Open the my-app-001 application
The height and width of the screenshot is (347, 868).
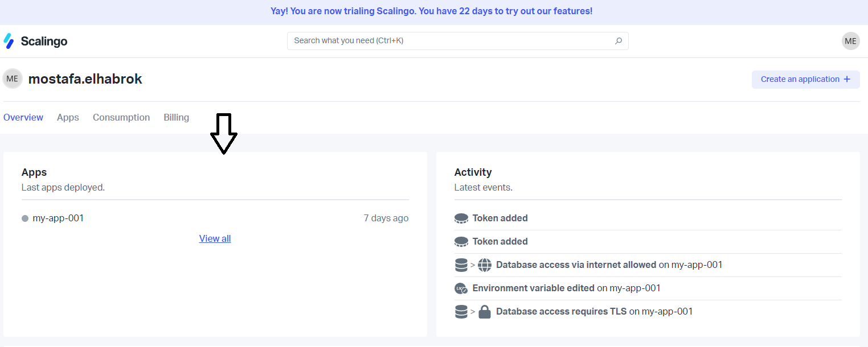coord(59,217)
